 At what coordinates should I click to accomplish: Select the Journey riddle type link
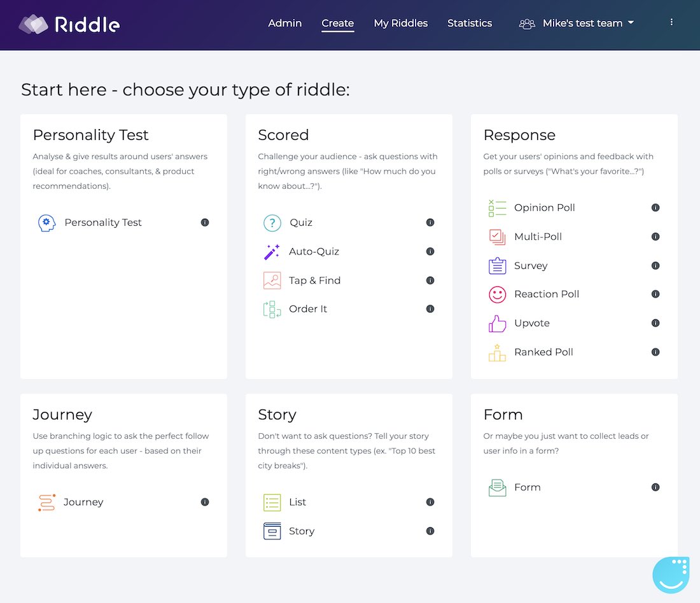point(83,502)
